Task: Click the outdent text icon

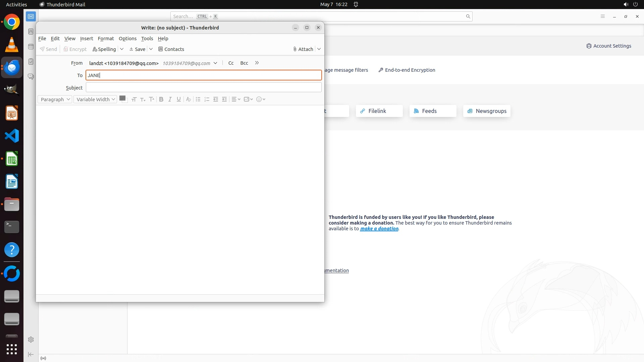Action: click(216, 99)
